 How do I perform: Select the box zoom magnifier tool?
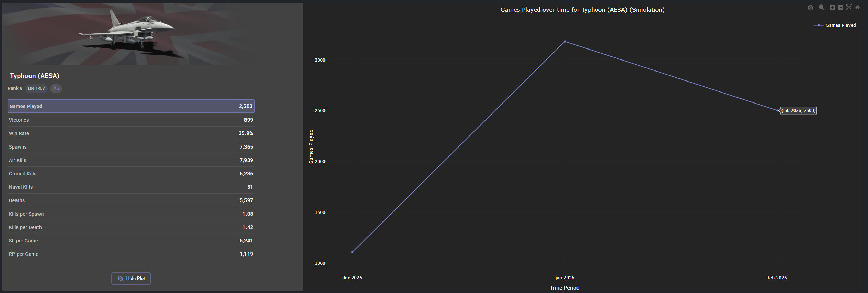coord(821,7)
